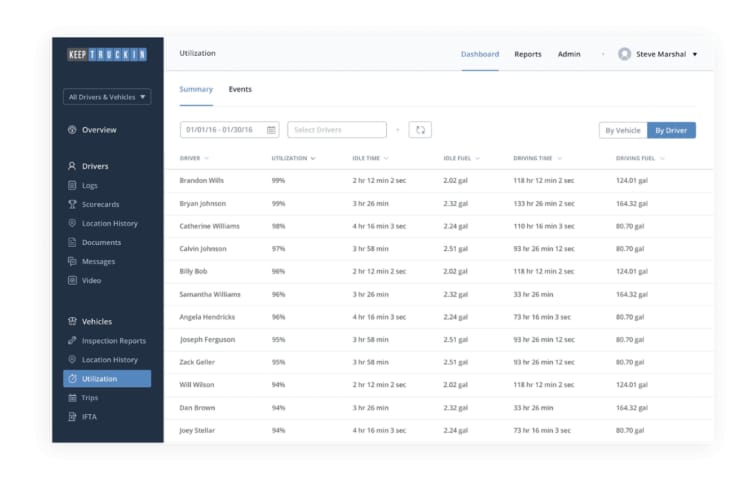Screen dimensions: 750x478
Task: Click the Scorecards trophy icon
Action: coord(72,204)
